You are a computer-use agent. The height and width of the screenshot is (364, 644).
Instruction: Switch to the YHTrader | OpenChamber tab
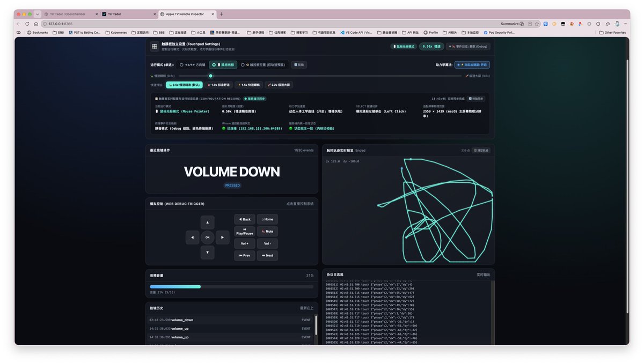click(70, 14)
